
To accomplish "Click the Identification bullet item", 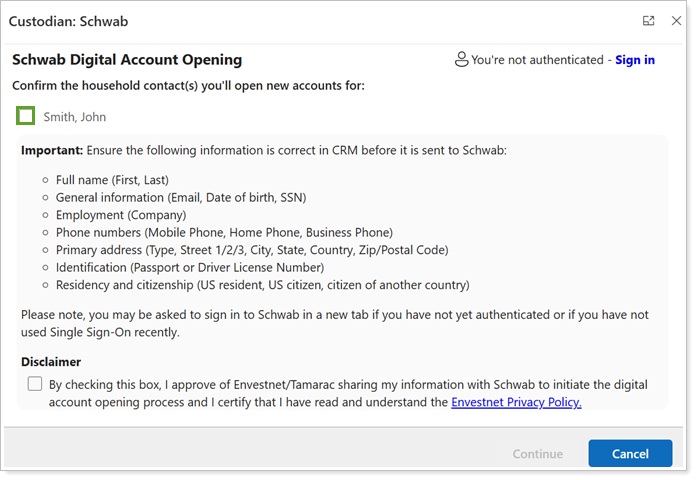I will (190, 267).
